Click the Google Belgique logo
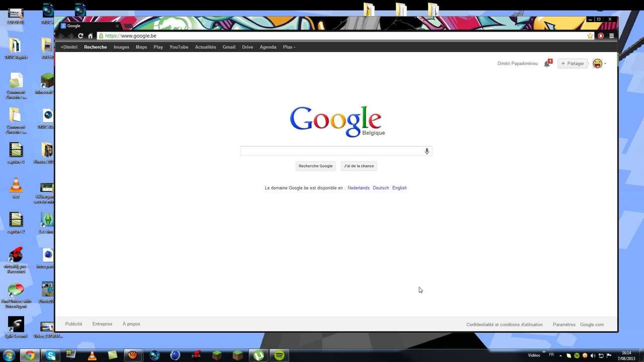The image size is (644, 362). [337, 121]
